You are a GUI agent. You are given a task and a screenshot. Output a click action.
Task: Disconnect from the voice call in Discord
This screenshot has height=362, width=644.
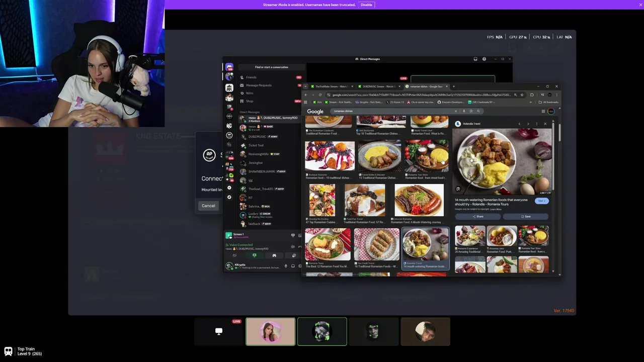300,246
